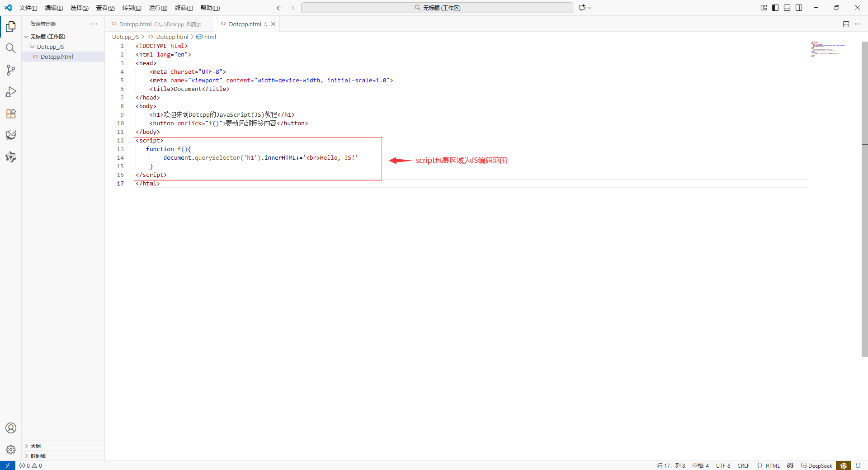Toggle the Primary Side Bar visibility
Image resolution: width=868 pixels, height=470 pixels.
tap(775, 8)
